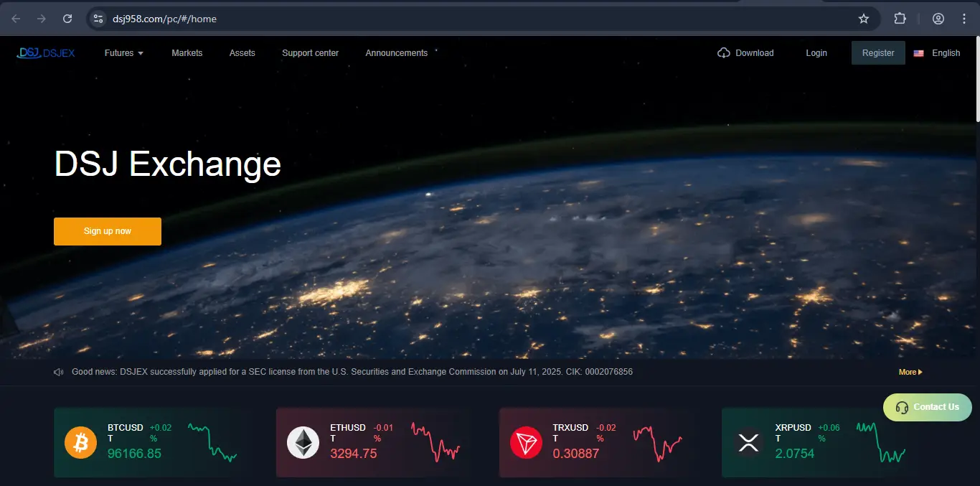
Task: Expand the Futures dropdown menu
Action: [x=123, y=53]
